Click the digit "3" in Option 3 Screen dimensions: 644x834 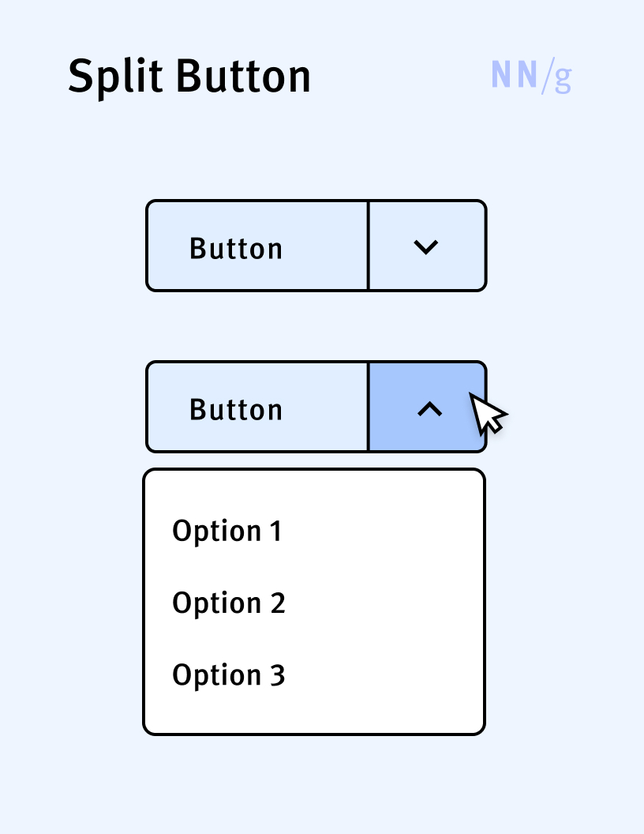tap(277, 675)
